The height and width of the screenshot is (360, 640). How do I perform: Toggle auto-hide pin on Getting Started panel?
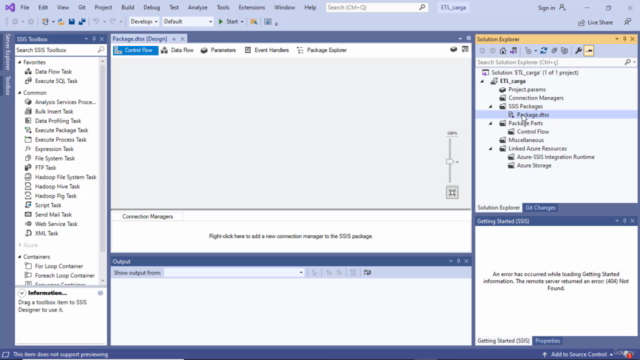[x=624, y=221]
